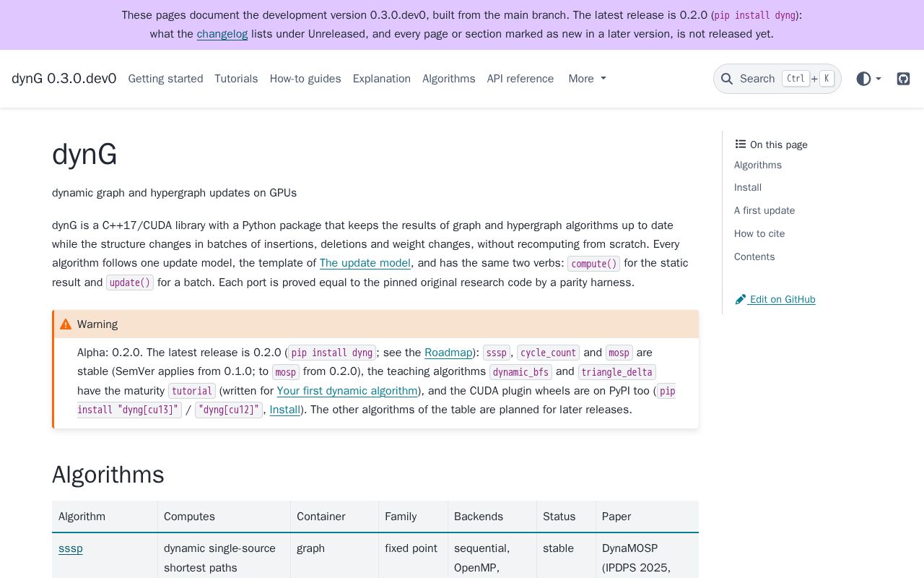
Task: Open the Tutorials nav item
Action: tap(236, 79)
